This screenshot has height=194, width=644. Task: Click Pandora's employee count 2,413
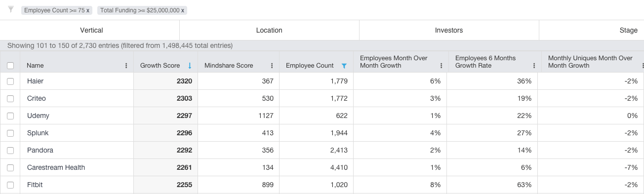(x=339, y=150)
